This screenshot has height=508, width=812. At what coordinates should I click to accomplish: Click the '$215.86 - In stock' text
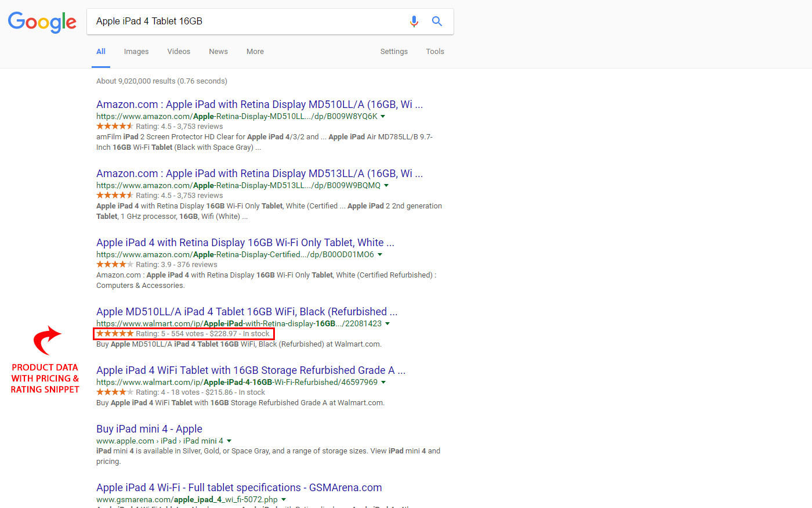(235, 392)
